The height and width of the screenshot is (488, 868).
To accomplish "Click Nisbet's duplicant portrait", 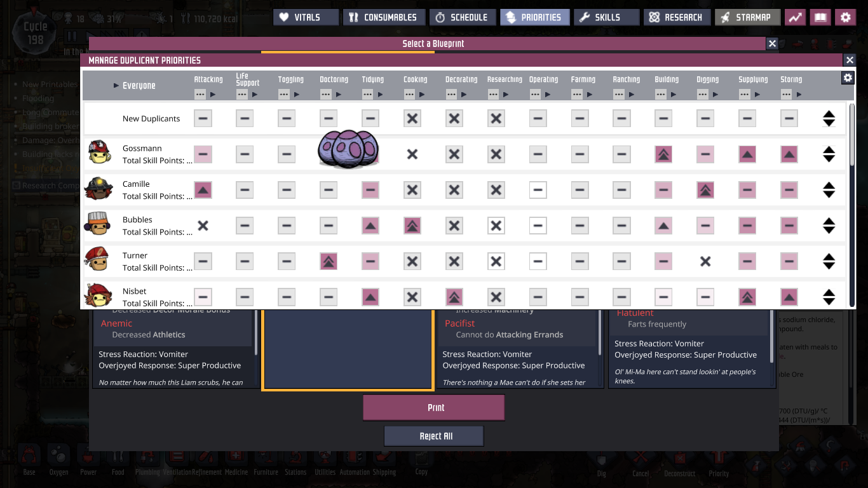I will click(x=98, y=295).
